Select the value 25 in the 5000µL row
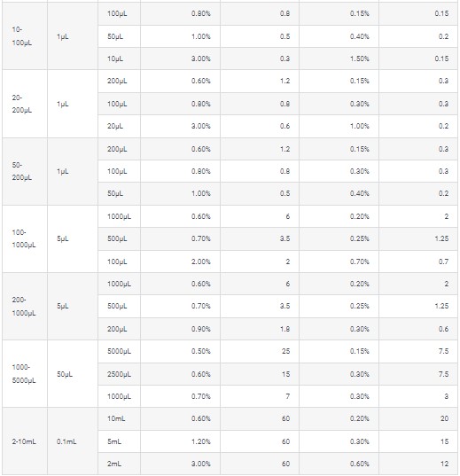Screen dimensions: 460x476 click(285, 351)
